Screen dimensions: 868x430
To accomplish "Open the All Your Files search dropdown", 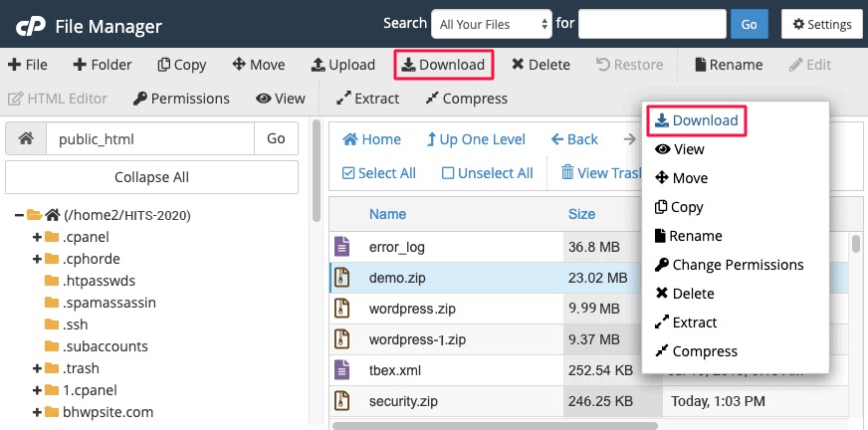I will [x=492, y=24].
